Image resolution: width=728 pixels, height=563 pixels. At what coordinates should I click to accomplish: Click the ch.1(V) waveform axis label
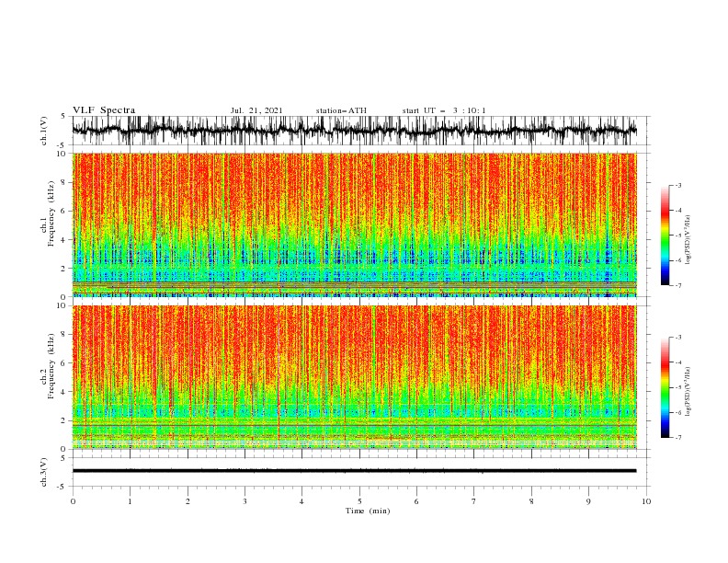coord(44,131)
